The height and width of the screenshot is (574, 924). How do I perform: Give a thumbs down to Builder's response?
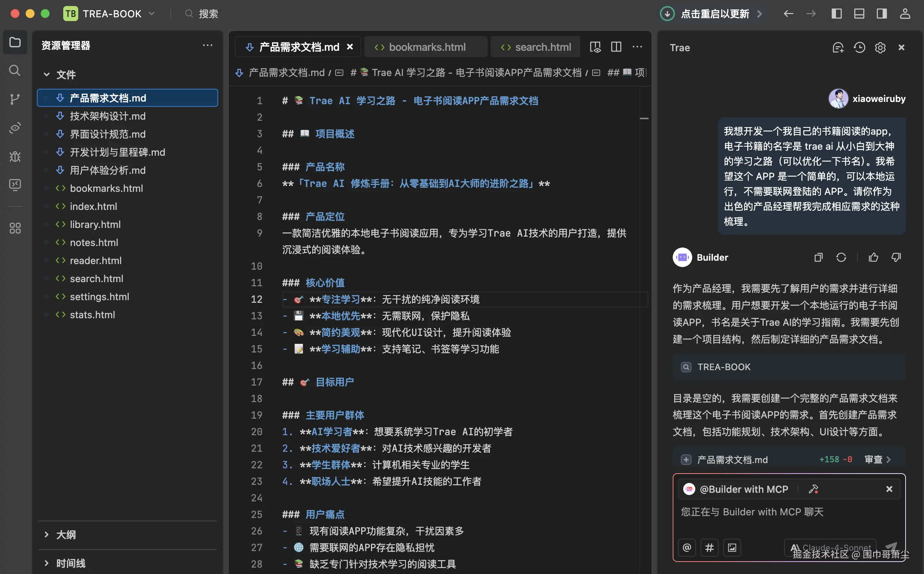(896, 257)
